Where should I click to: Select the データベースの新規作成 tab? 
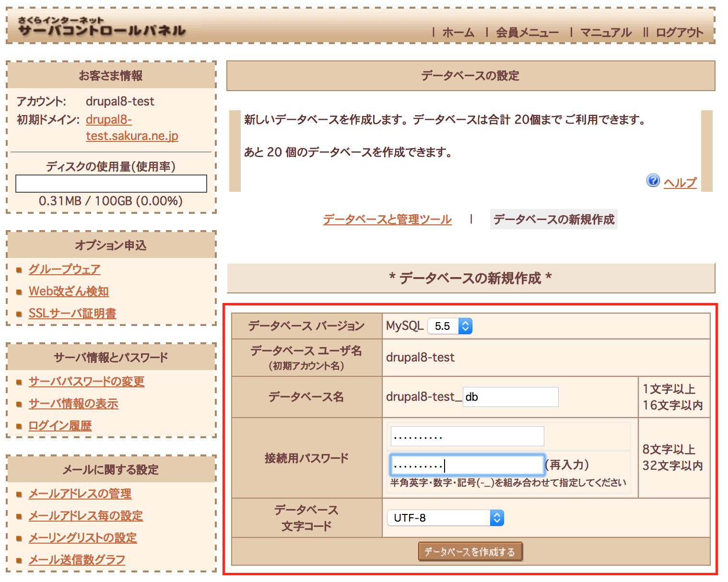click(553, 220)
